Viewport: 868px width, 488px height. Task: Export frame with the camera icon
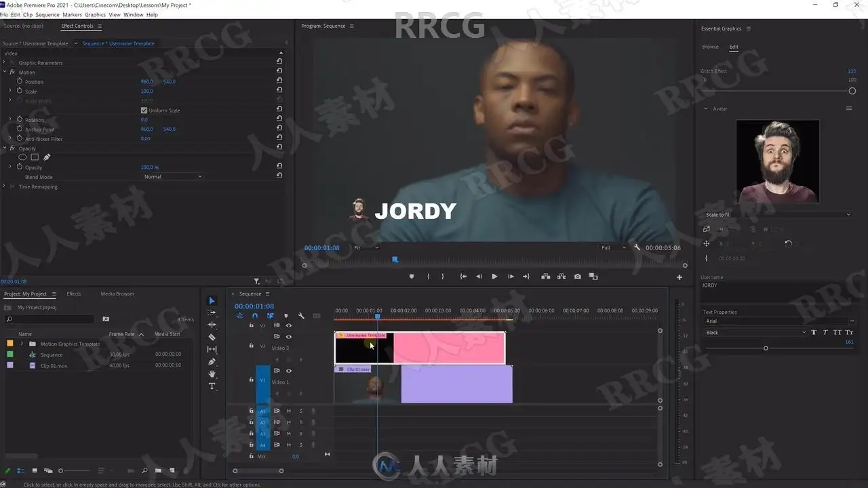coord(577,277)
